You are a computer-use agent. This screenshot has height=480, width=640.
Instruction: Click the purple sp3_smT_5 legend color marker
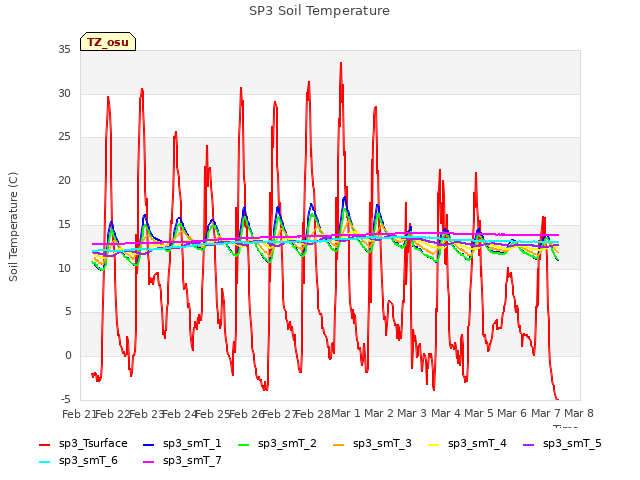click(529, 444)
